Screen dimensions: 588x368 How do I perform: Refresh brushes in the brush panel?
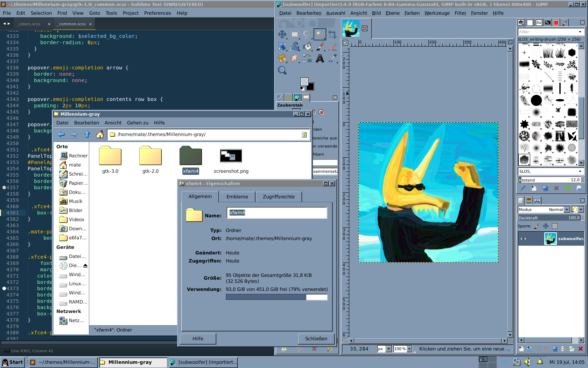(x=568, y=188)
